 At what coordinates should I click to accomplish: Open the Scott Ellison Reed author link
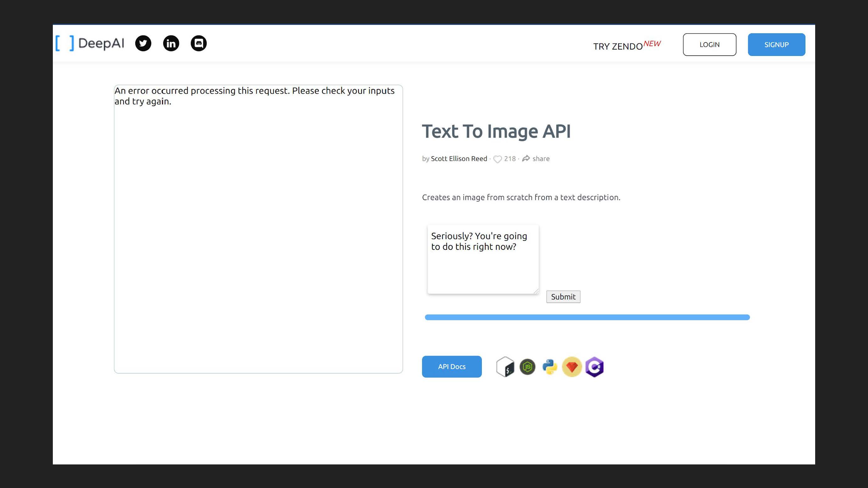pos(459,159)
